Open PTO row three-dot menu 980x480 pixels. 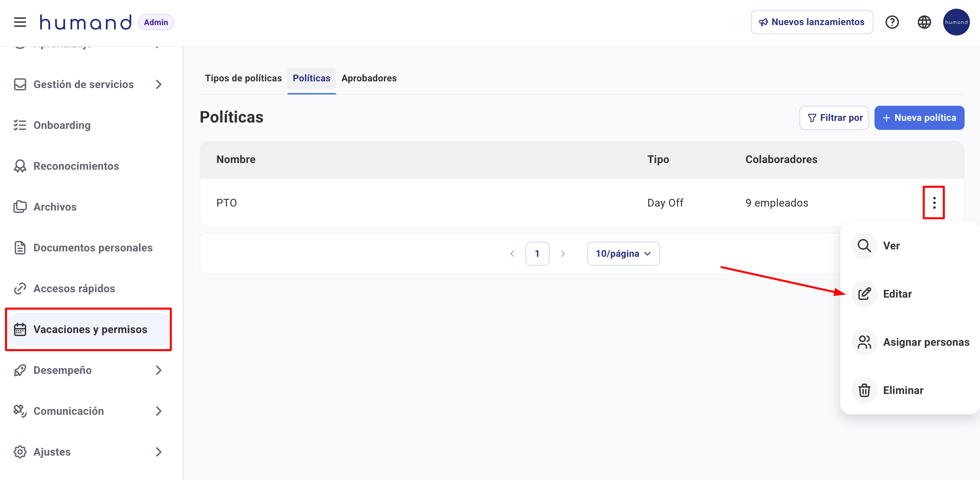click(934, 203)
